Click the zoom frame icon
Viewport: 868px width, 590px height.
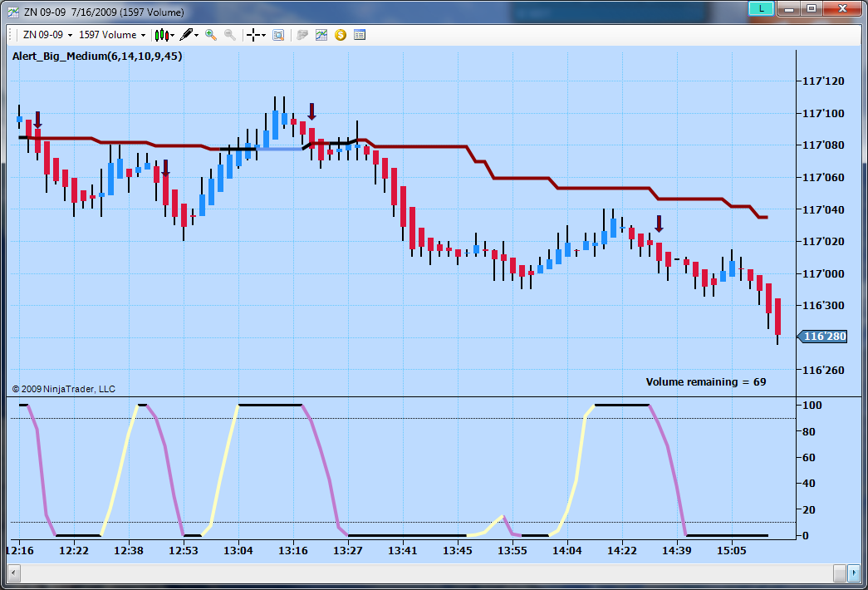278,35
